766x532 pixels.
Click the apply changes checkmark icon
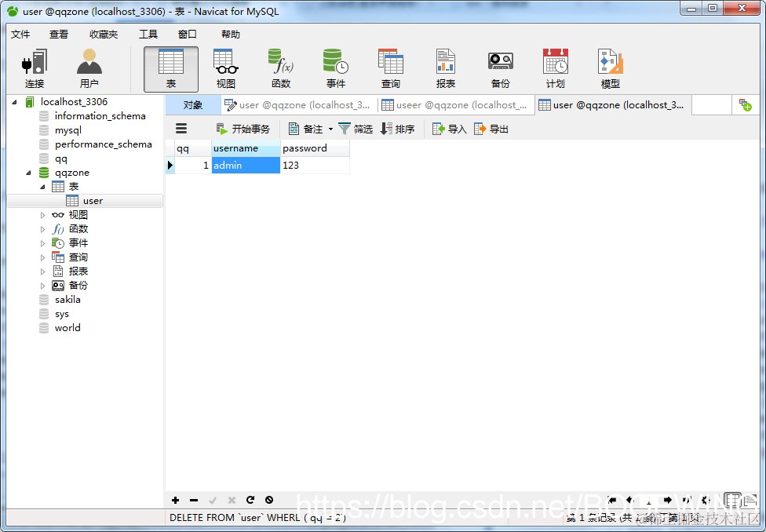[213, 500]
